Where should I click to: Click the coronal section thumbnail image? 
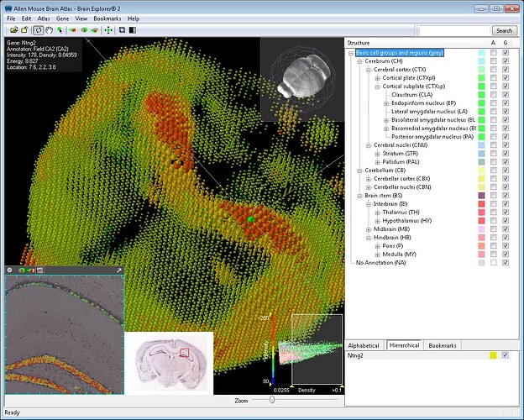pyautogui.click(x=169, y=362)
